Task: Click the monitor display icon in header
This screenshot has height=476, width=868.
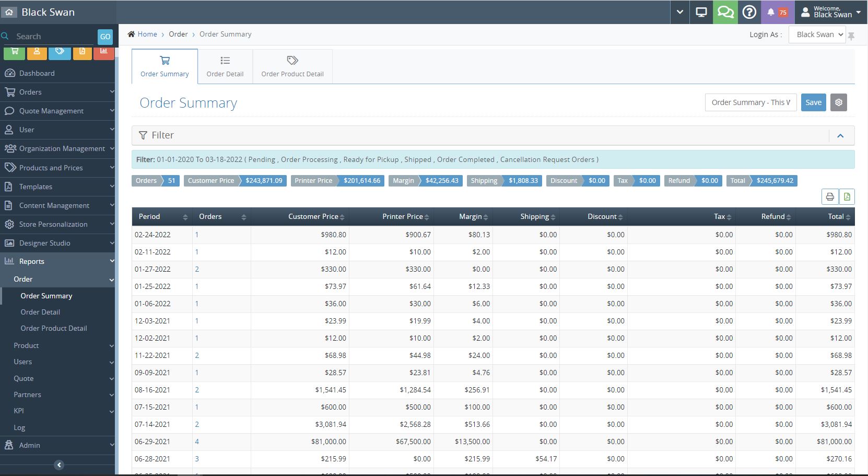Action: [x=701, y=12]
